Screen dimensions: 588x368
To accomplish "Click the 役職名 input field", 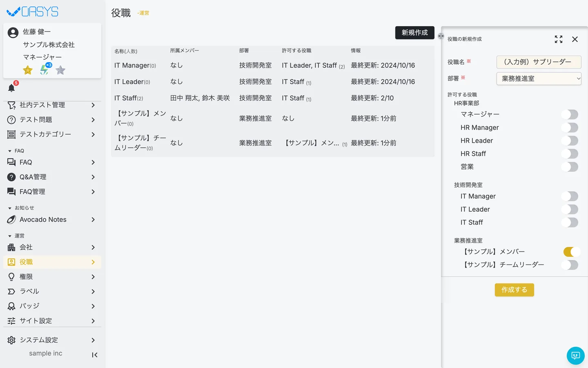I will pyautogui.click(x=539, y=62).
